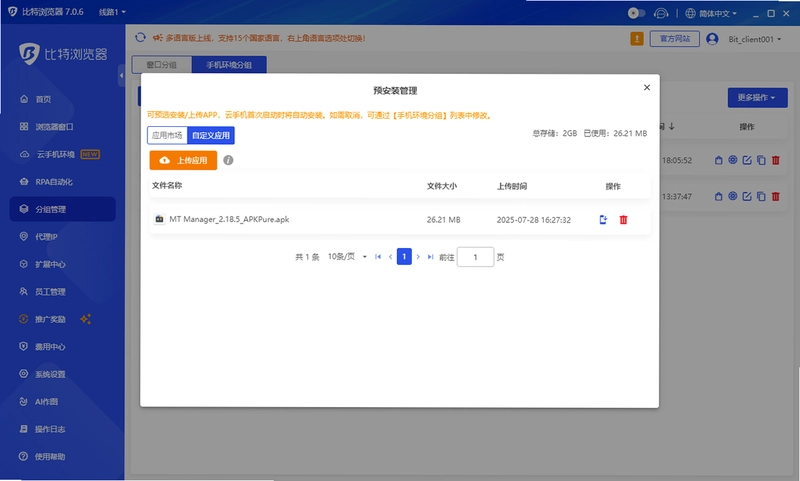This screenshot has width=800, height=481.
Task: Click the sort arrow in time column header
Action: [671, 126]
